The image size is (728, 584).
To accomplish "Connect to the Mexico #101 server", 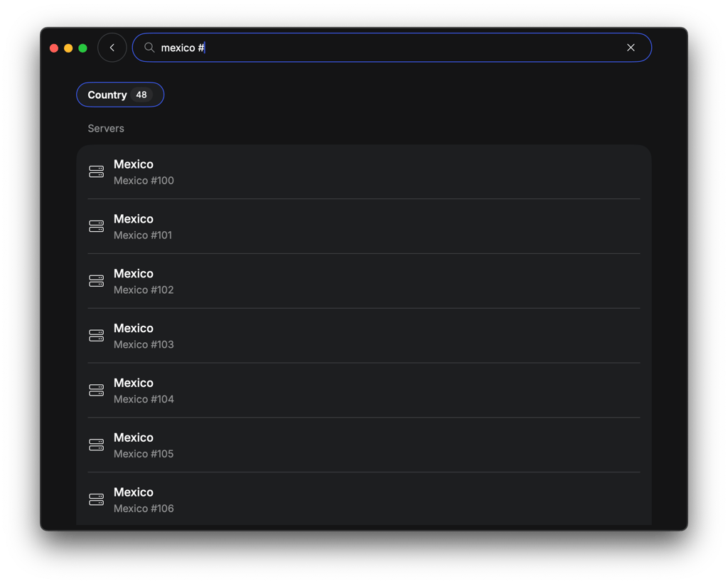I will click(x=364, y=226).
